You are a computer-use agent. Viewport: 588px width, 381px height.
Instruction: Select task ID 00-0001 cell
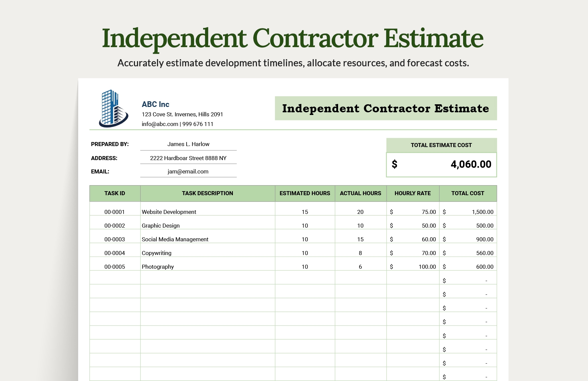[115, 212]
